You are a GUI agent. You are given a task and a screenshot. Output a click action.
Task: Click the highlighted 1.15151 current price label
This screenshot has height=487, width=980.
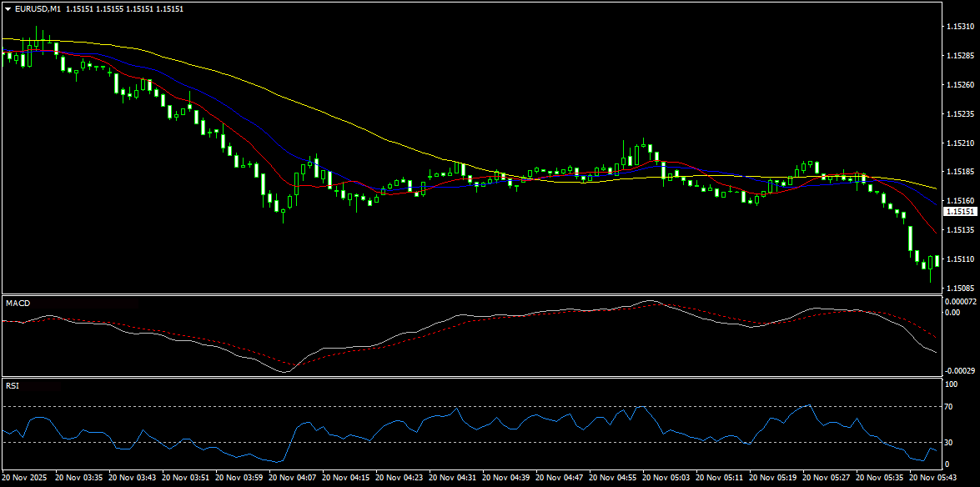coord(958,213)
